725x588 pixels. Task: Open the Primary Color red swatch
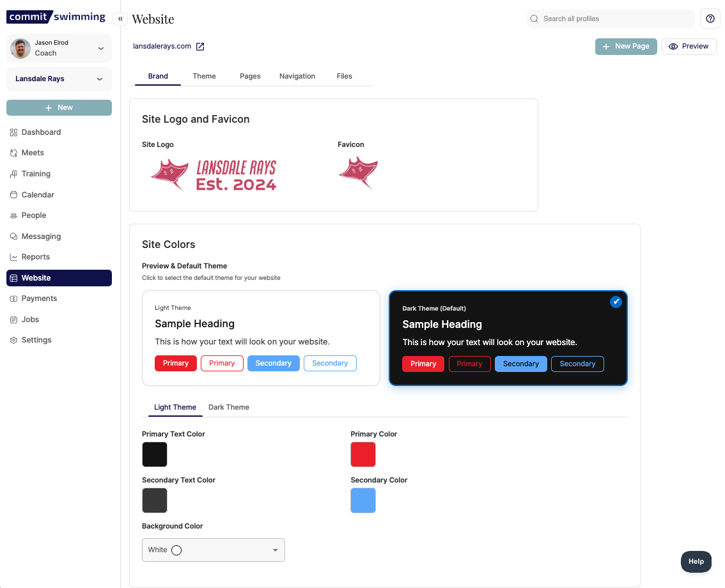[x=363, y=454]
